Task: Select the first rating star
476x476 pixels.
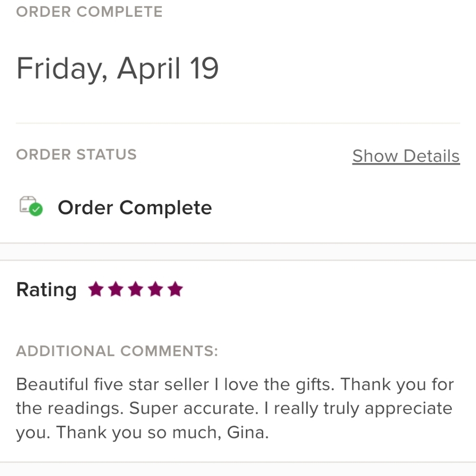Action: [96, 289]
